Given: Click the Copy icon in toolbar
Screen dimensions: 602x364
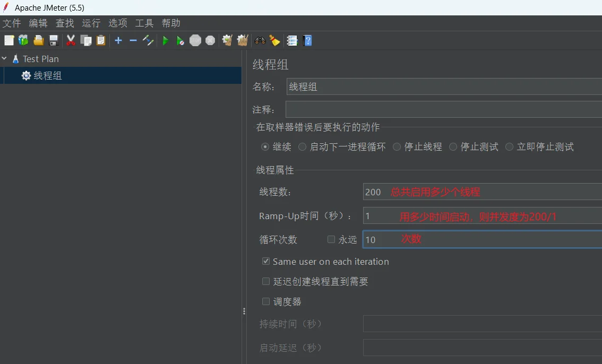Looking at the screenshot, I should tap(85, 40).
